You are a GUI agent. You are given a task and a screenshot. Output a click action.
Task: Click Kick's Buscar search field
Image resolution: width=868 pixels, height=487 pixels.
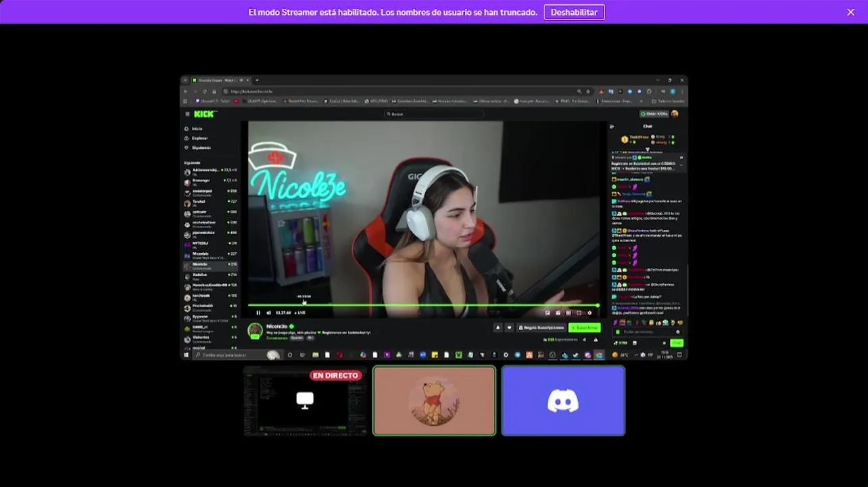(x=433, y=114)
